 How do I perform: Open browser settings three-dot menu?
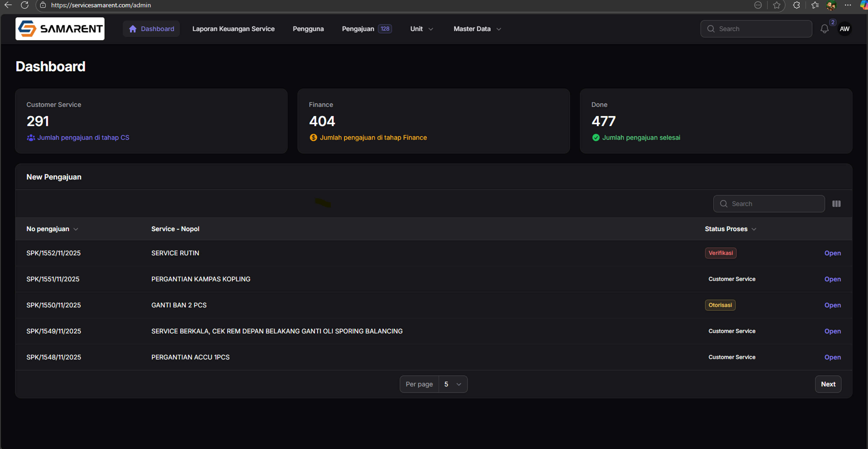(848, 5)
